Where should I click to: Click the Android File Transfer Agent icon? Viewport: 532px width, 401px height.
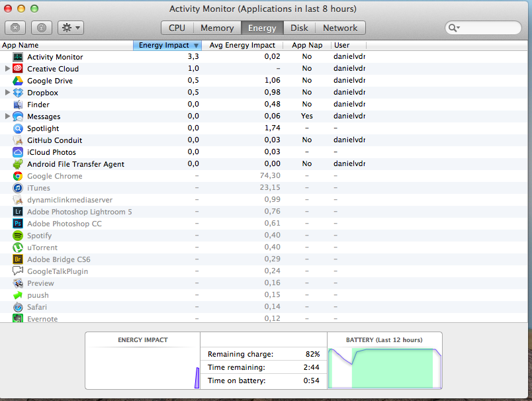tap(18, 164)
